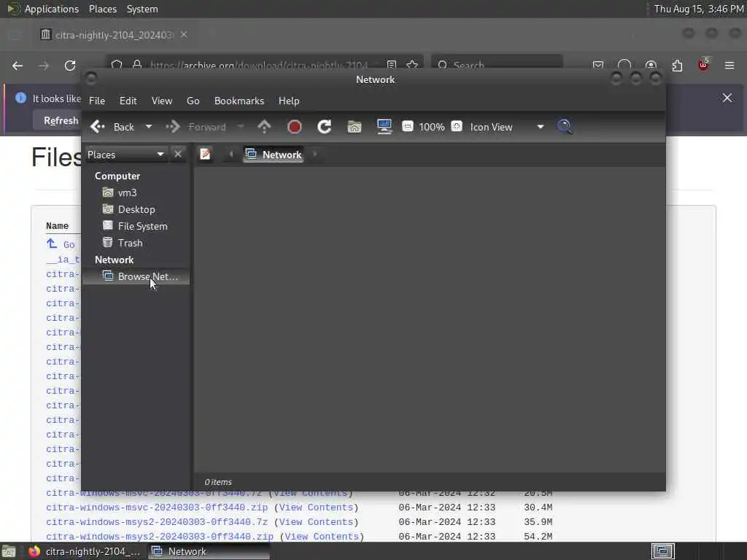The height and width of the screenshot is (560, 747).
Task: Select Desktop in the sidebar
Action: coord(136,209)
